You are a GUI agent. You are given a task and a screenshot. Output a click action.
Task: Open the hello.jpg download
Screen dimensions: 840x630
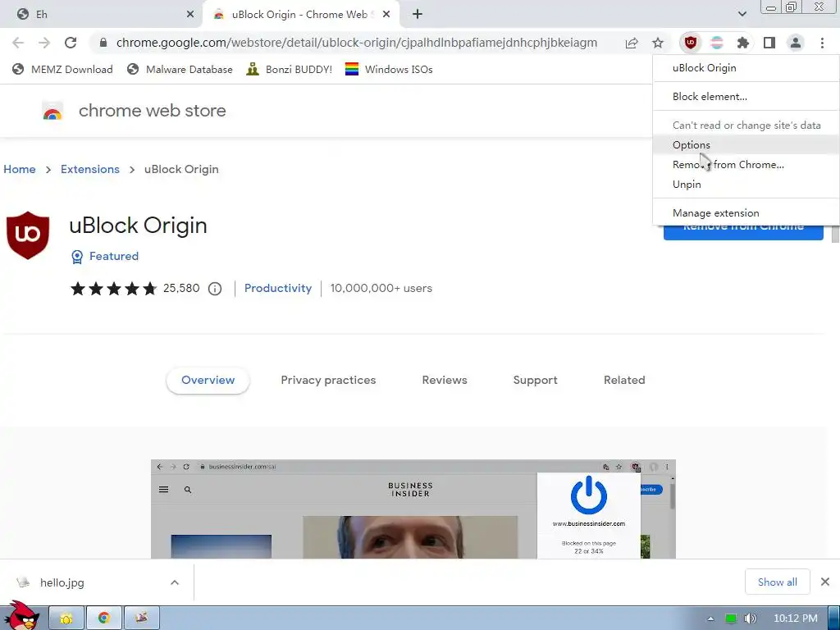click(62, 582)
